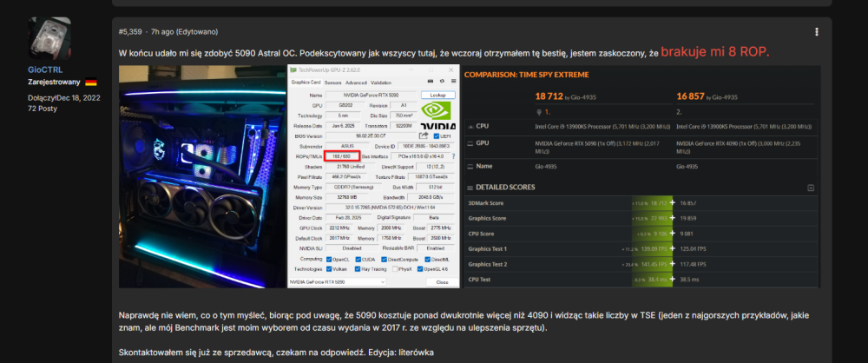This screenshot has width=868, height=363.
Task: Toggle the DirectML checkbox
Action: pos(428,260)
